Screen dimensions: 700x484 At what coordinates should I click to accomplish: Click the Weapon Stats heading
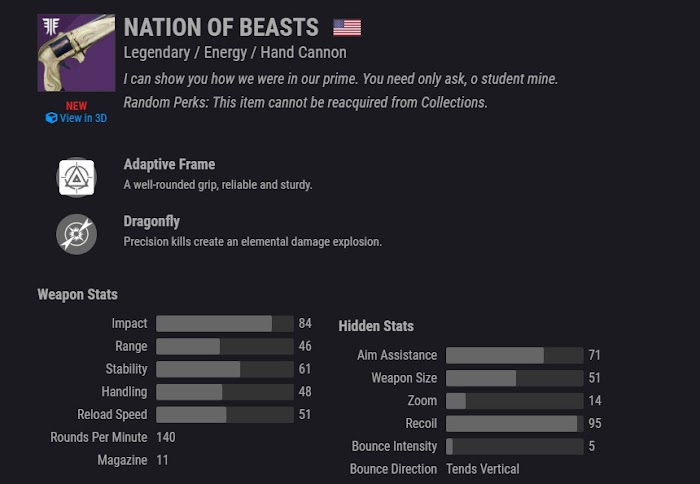(78, 295)
